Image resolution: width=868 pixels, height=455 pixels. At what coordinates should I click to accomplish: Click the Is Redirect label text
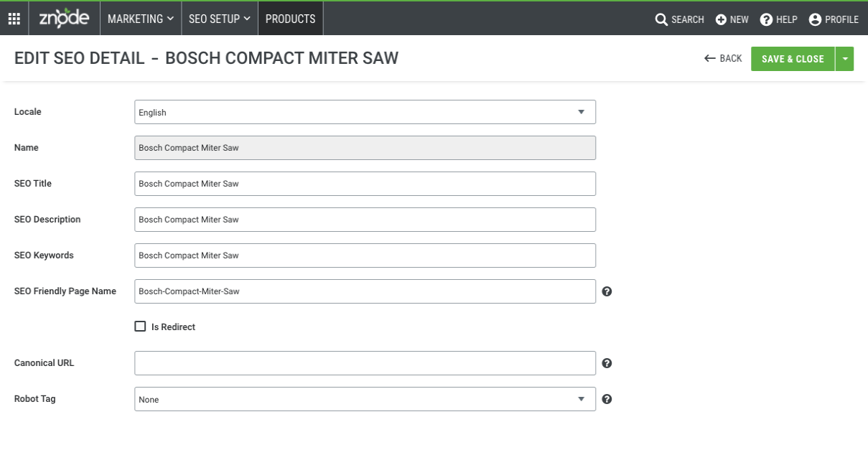point(173,327)
